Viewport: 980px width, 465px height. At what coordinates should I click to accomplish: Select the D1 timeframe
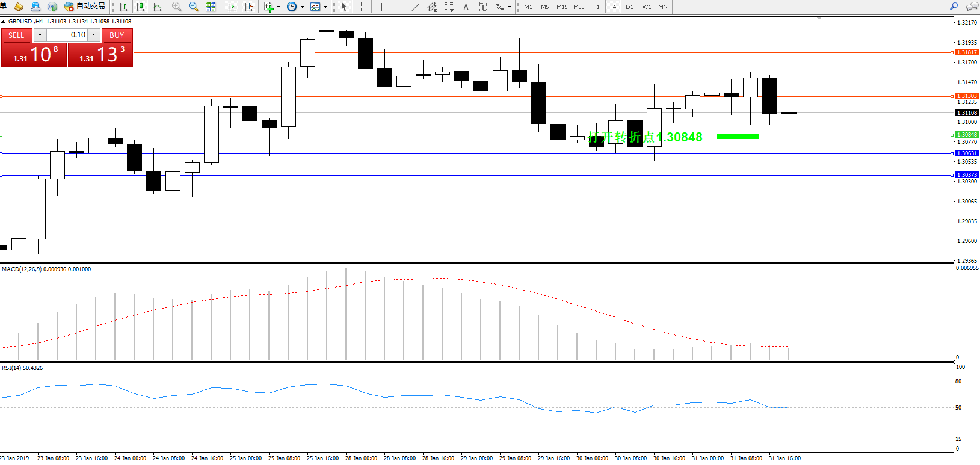[629, 7]
